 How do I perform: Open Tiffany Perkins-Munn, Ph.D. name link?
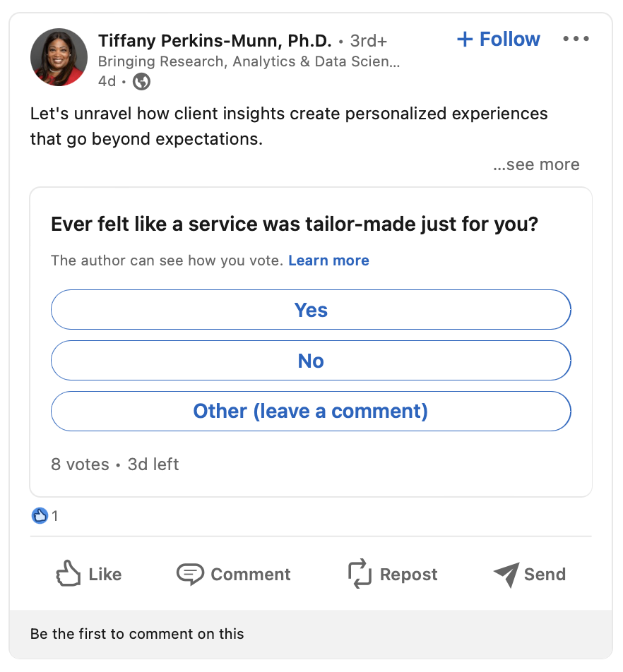[x=215, y=41]
